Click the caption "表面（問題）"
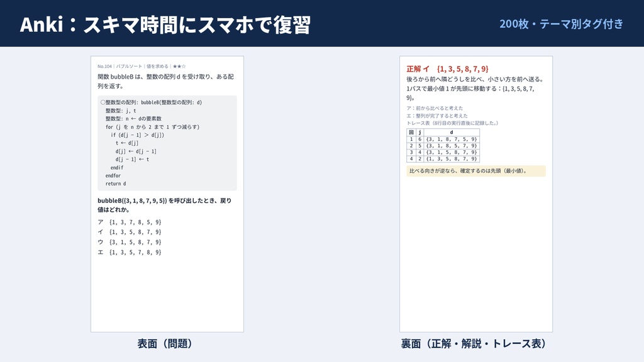644x362 pixels. tap(165, 344)
